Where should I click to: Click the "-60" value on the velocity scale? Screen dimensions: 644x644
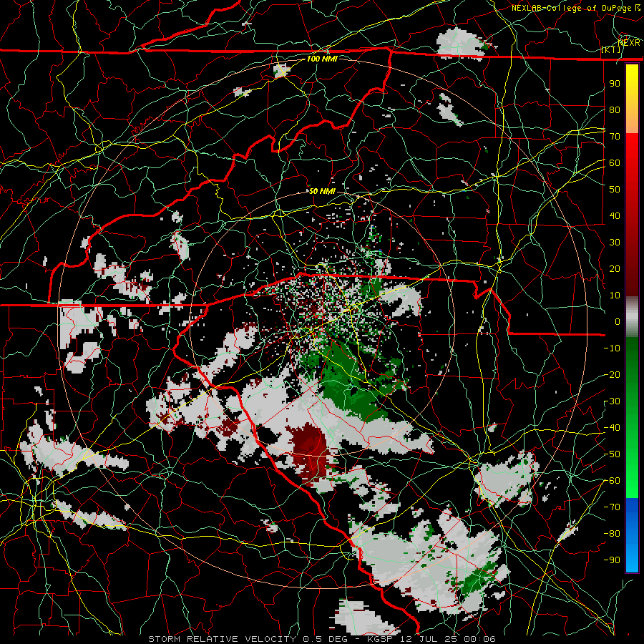pos(612,481)
